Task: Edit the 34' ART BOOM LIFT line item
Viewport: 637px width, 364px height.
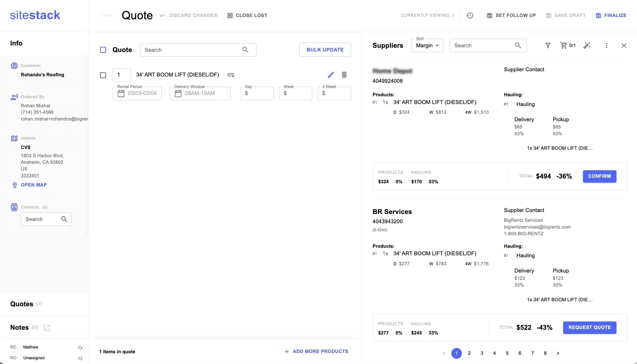Action: (331, 75)
